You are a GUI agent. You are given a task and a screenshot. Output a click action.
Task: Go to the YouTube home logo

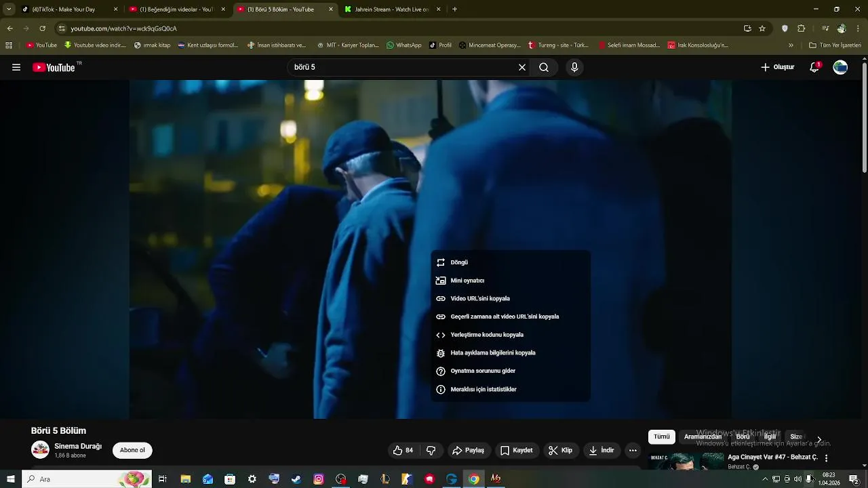tap(54, 67)
